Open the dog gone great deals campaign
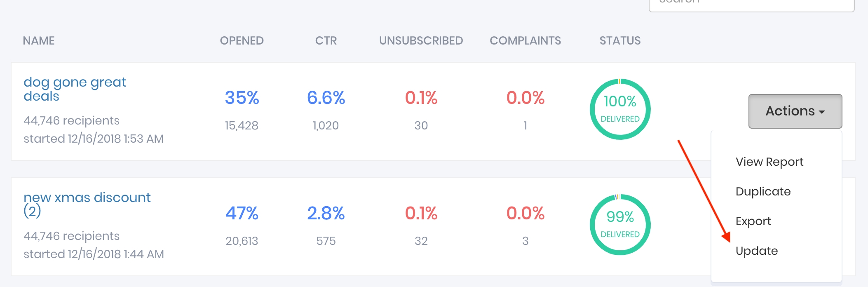This screenshot has width=868, height=287. point(75,89)
